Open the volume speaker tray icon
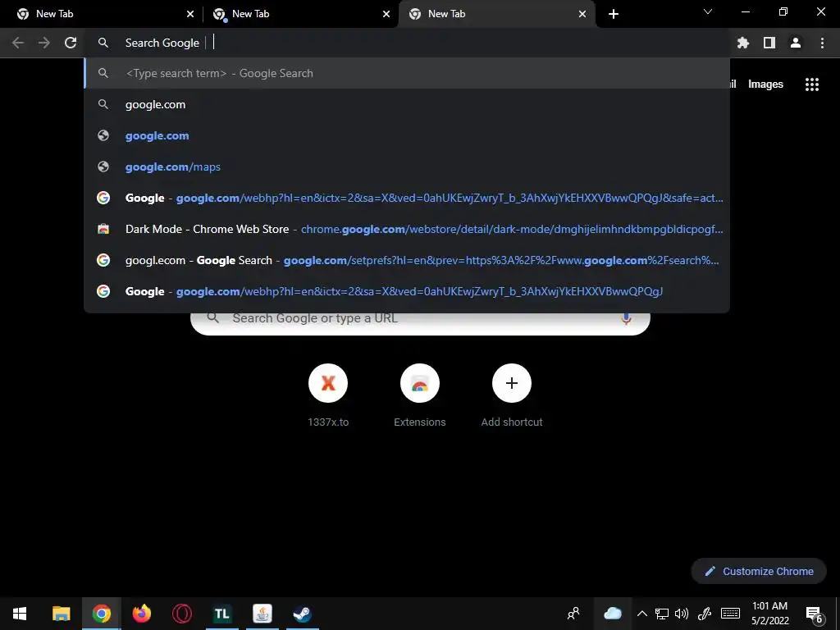The height and width of the screenshot is (630, 840). click(682, 614)
